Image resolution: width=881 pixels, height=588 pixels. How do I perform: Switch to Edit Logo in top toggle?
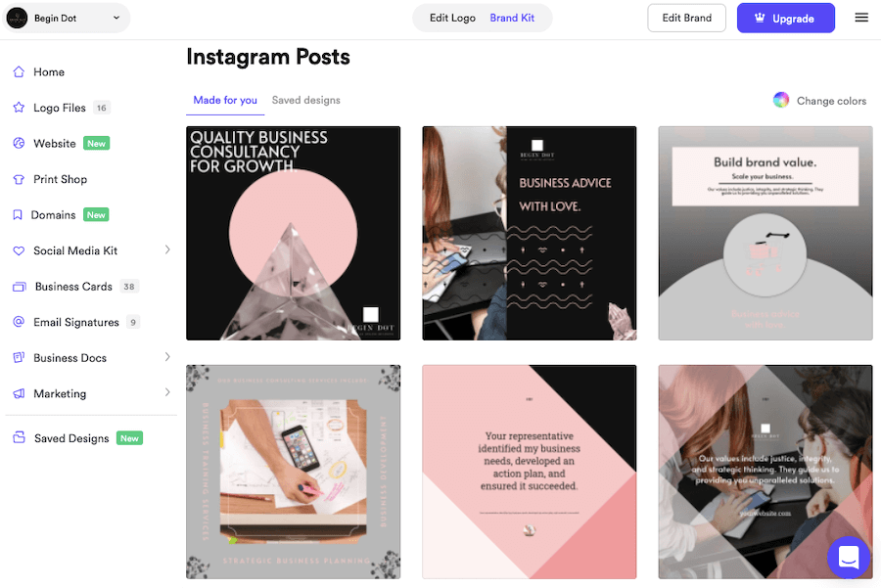coord(452,18)
